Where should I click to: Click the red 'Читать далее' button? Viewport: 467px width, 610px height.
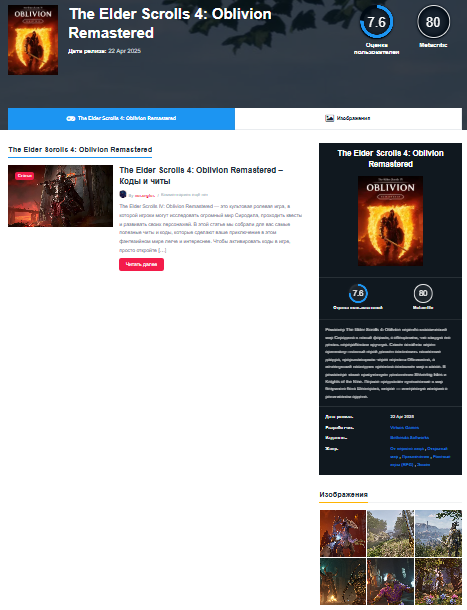tap(141, 264)
